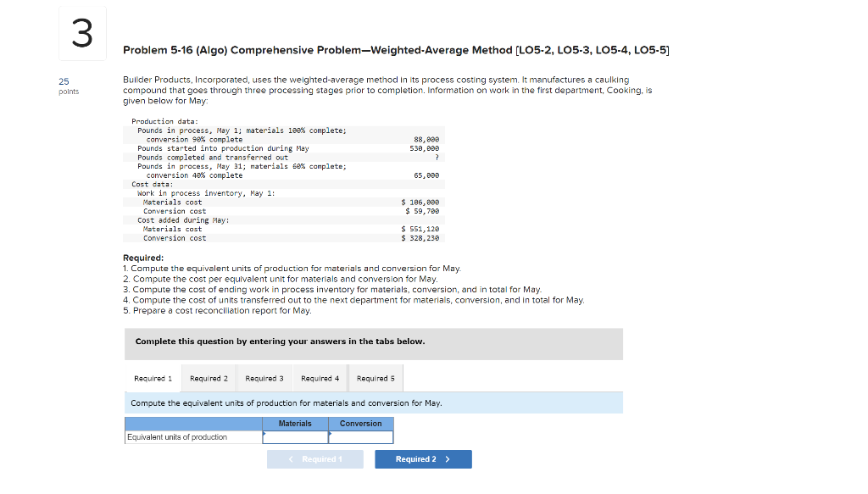The width and height of the screenshot is (868, 494).
Task: Click the Materials equivalent units input field
Action: 295,437
